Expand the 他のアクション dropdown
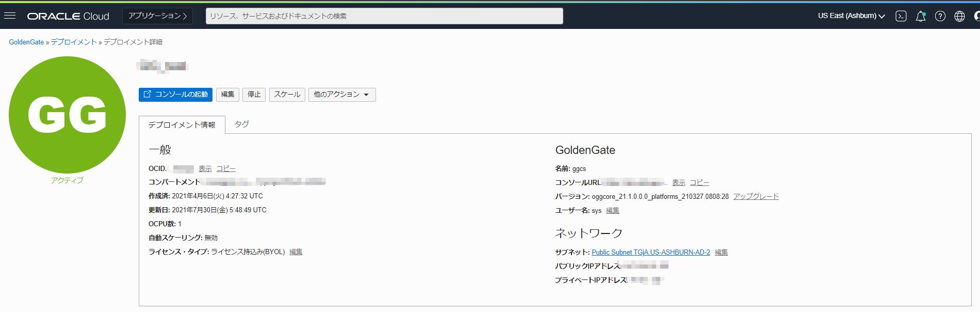The image size is (980, 312). [342, 95]
